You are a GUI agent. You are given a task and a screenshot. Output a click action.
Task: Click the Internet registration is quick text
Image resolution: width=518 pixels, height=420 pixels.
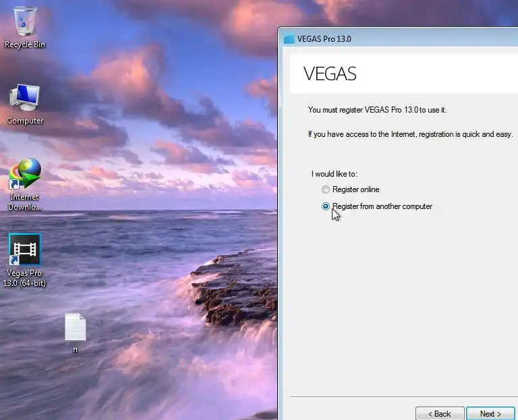[x=410, y=134]
